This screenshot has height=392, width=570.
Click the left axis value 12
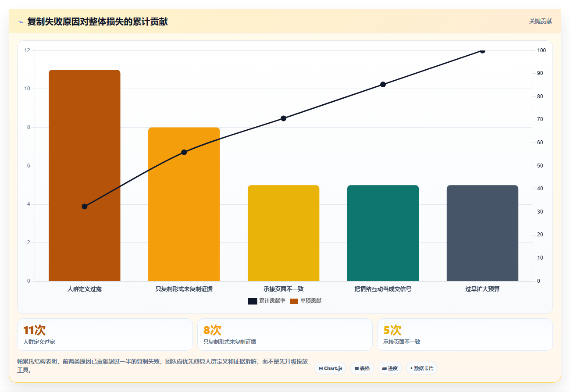coord(27,50)
